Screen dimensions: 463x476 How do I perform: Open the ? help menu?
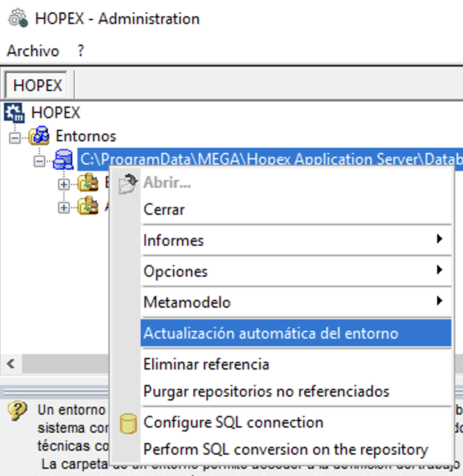[x=81, y=51]
